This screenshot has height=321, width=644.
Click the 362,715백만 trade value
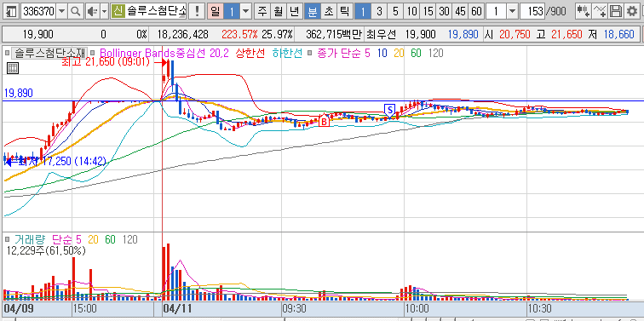point(334,34)
